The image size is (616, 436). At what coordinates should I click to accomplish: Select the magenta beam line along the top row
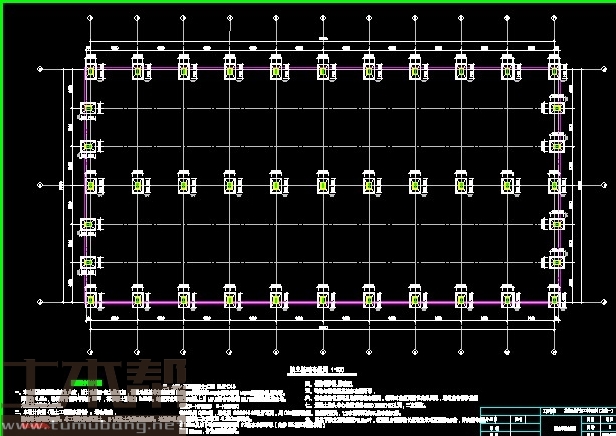click(x=300, y=69)
